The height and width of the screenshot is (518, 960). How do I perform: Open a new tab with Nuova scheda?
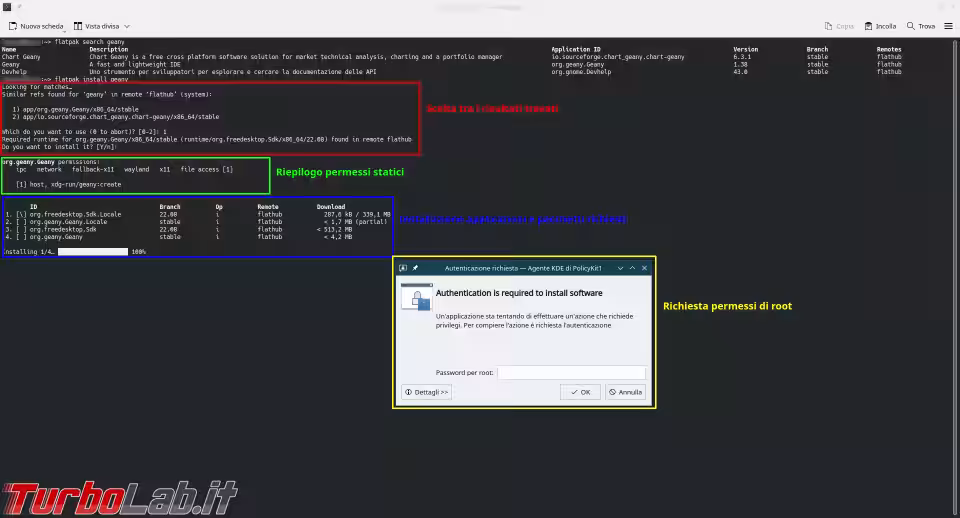[x=36, y=26]
